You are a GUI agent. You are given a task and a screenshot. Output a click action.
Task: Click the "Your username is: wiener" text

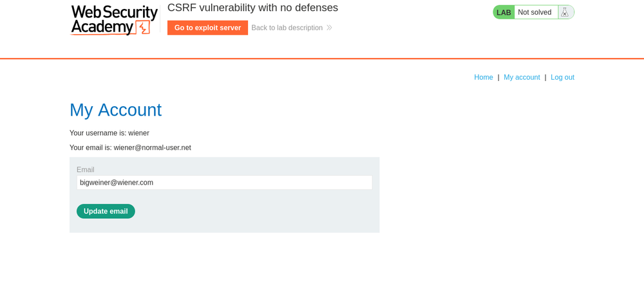point(109,133)
